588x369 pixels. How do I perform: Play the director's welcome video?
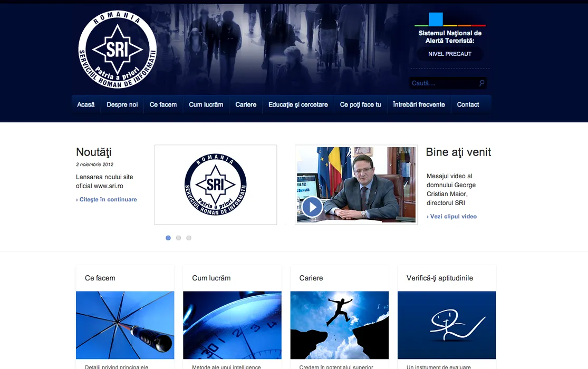coord(312,207)
